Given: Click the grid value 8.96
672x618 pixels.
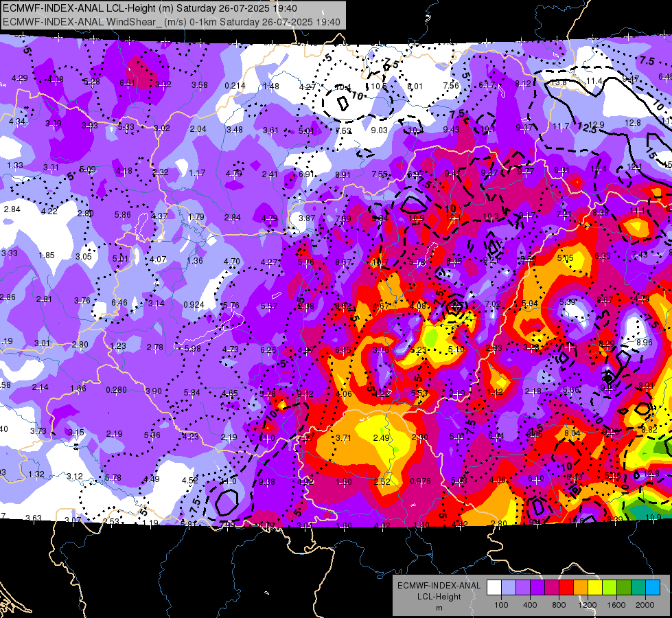Looking at the screenshot, I should [x=644, y=342].
